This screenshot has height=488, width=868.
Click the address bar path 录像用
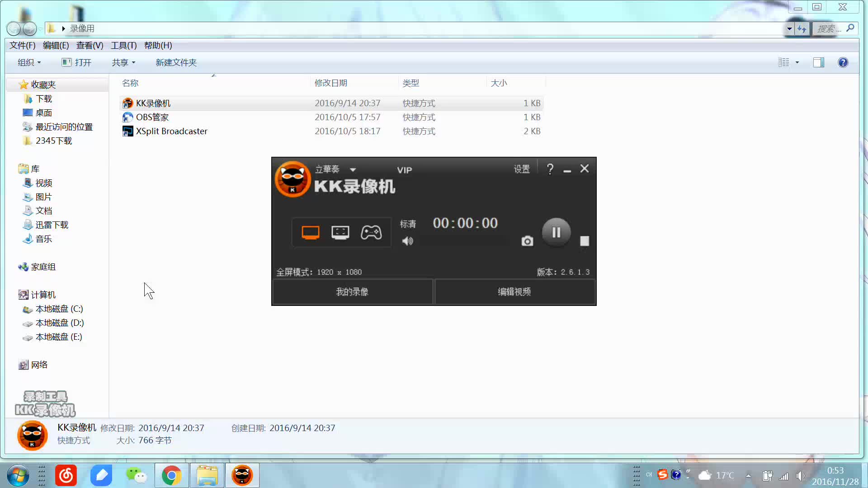pyautogui.click(x=82, y=28)
